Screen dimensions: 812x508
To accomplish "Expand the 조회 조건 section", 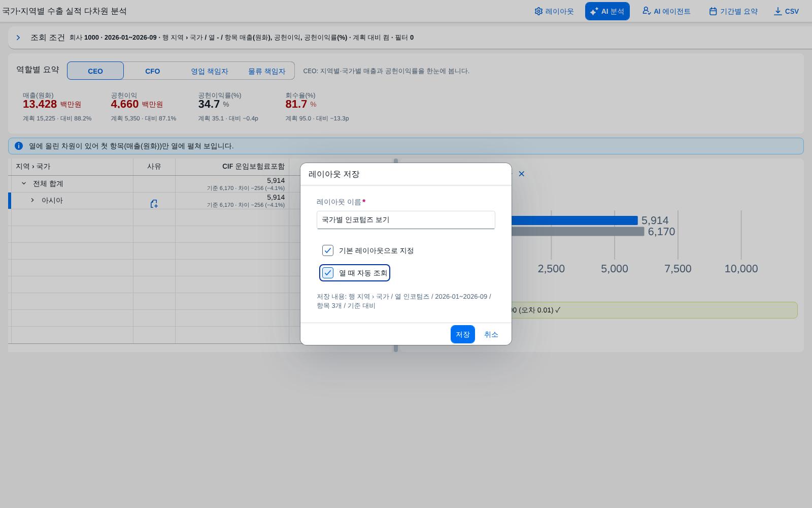I will (18, 38).
